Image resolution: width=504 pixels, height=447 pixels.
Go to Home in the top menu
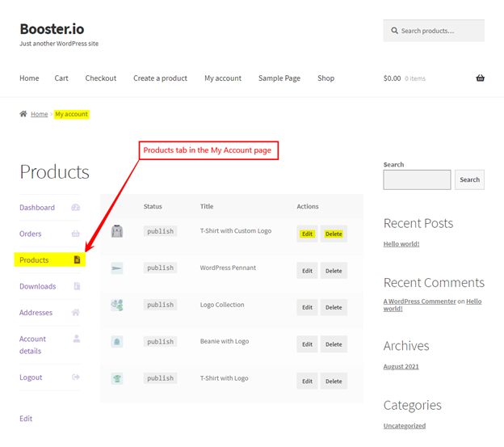[29, 78]
